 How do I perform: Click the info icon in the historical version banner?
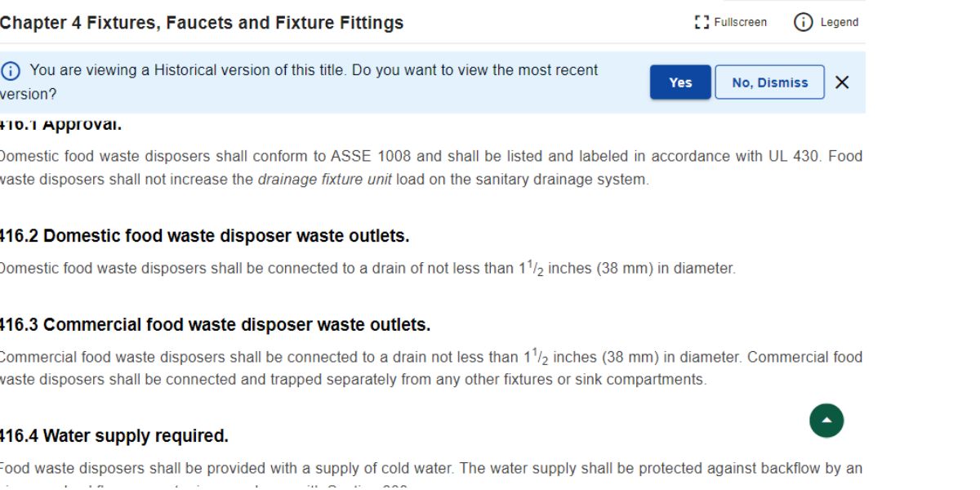point(10,70)
